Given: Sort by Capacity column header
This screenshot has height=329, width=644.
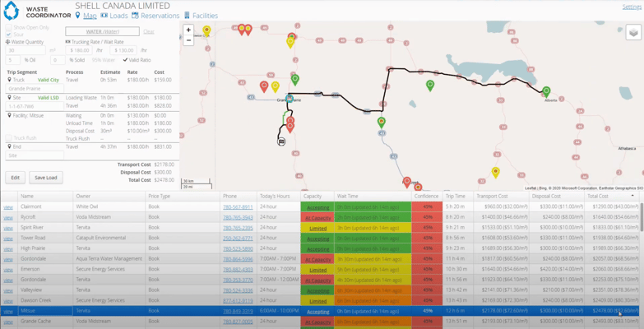Looking at the screenshot, I should point(317,196).
